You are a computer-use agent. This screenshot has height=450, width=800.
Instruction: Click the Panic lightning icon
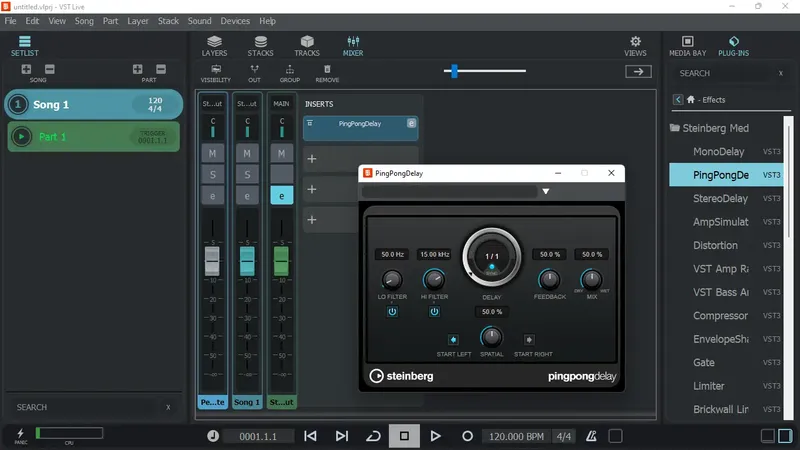(x=20, y=435)
